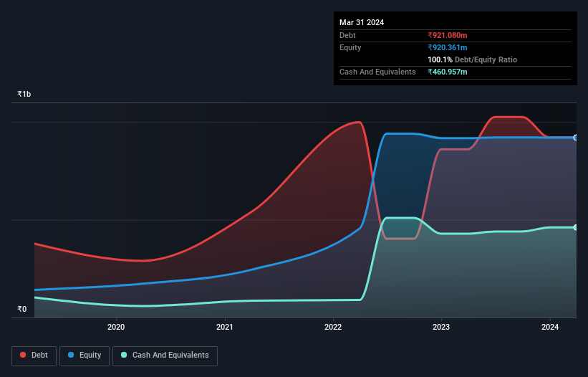Click the 2024 x-axis label
Image resolution: width=588 pixels, height=377 pixels.
click(550, 327)
